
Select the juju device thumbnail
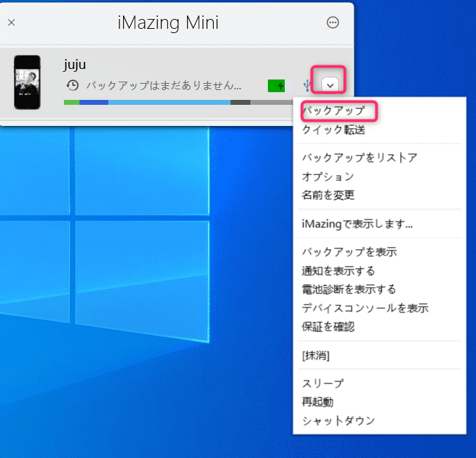tap(27, 82)
